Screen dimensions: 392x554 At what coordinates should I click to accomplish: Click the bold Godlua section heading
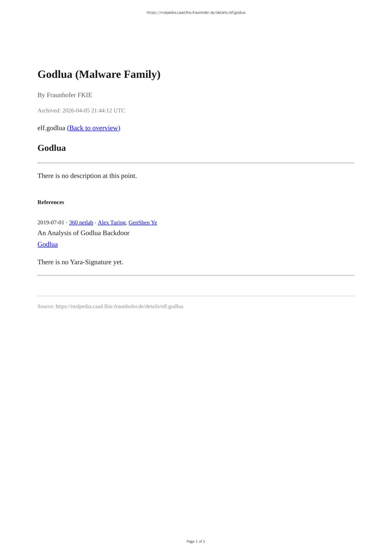click(x=52, y=148)
